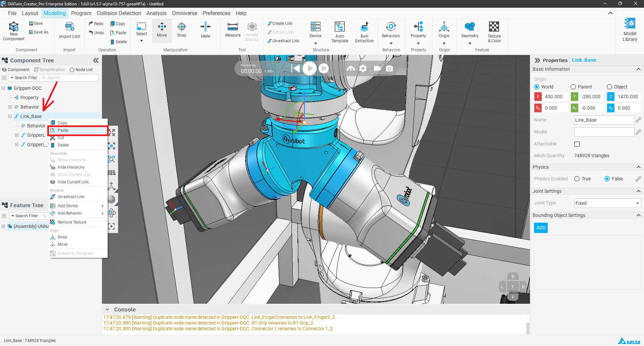Collapse the Component Tree panel

pos(96,60)
